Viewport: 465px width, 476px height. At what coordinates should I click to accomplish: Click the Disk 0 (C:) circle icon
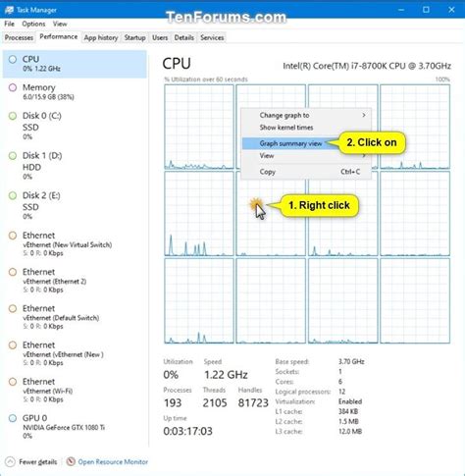[13, 116]
